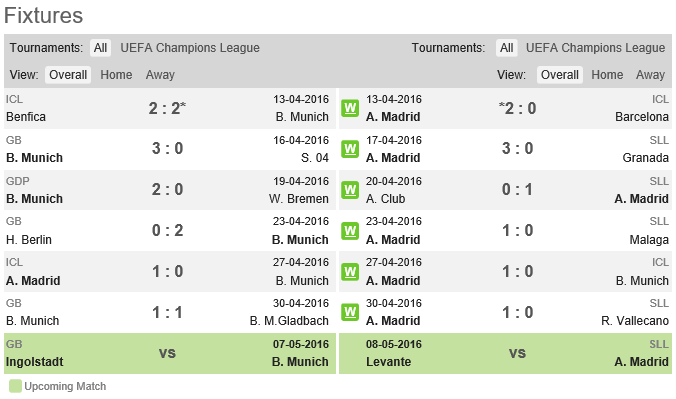Viewport: 676px width, 399px height.
Task: Click the W badge for R. Vallecano match
Action: tap(350, 312)
